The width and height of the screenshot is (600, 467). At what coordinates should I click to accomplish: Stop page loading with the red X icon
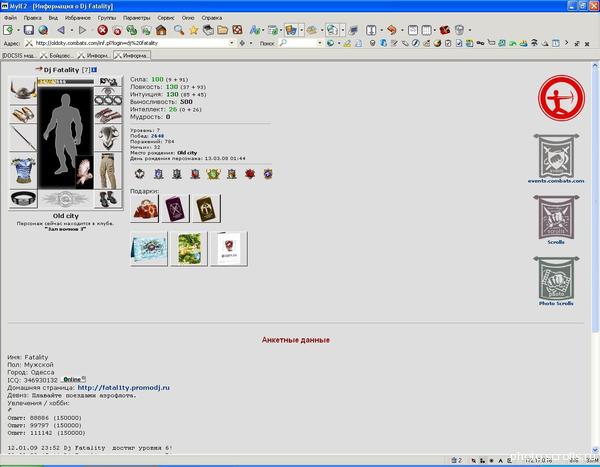click(x=102, y=30)
